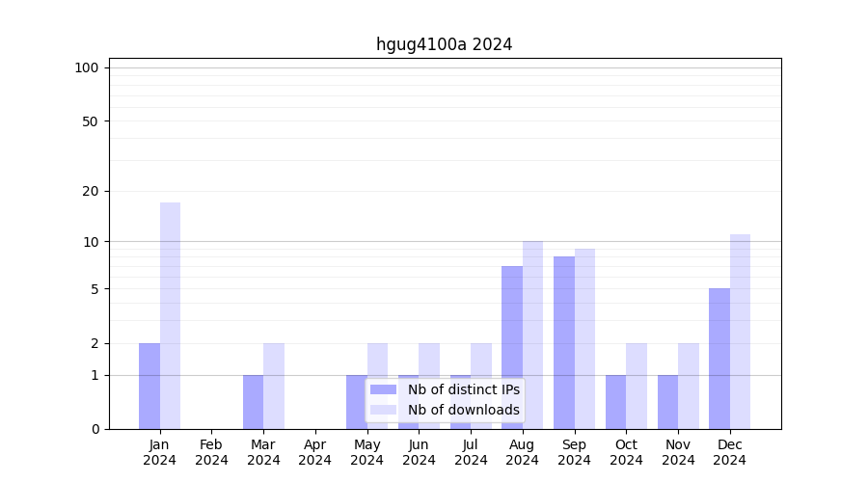Click the January distinct IPs bar
Image resolution: width=868 pixels, height=482 pixels.
point(149,386)
